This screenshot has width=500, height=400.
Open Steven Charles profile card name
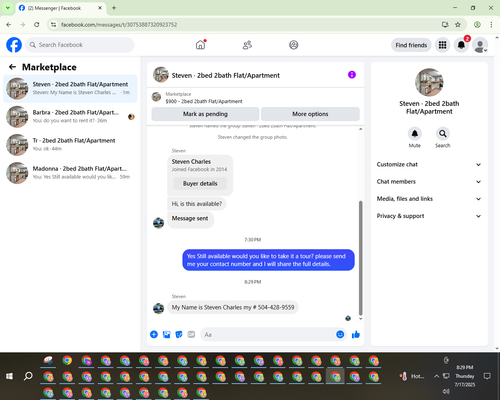click(x=191, y=162)
